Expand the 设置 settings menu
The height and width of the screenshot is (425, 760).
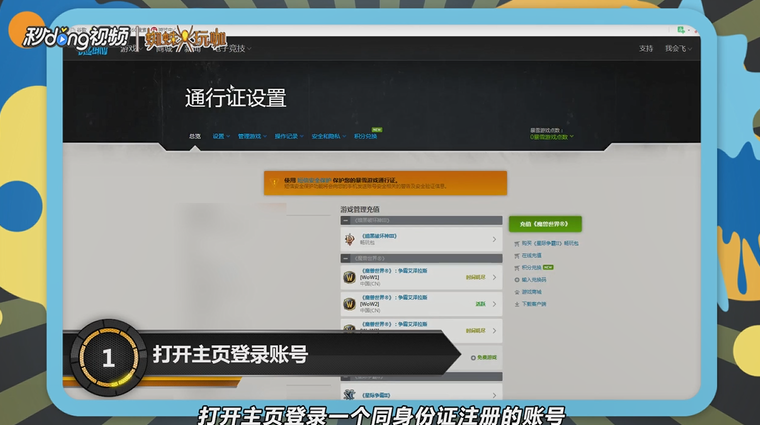point(221,136)
